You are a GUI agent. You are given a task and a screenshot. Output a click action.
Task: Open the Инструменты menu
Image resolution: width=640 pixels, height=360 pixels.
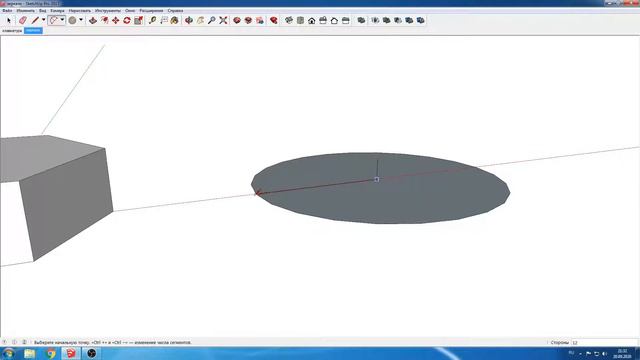point(108,11)
